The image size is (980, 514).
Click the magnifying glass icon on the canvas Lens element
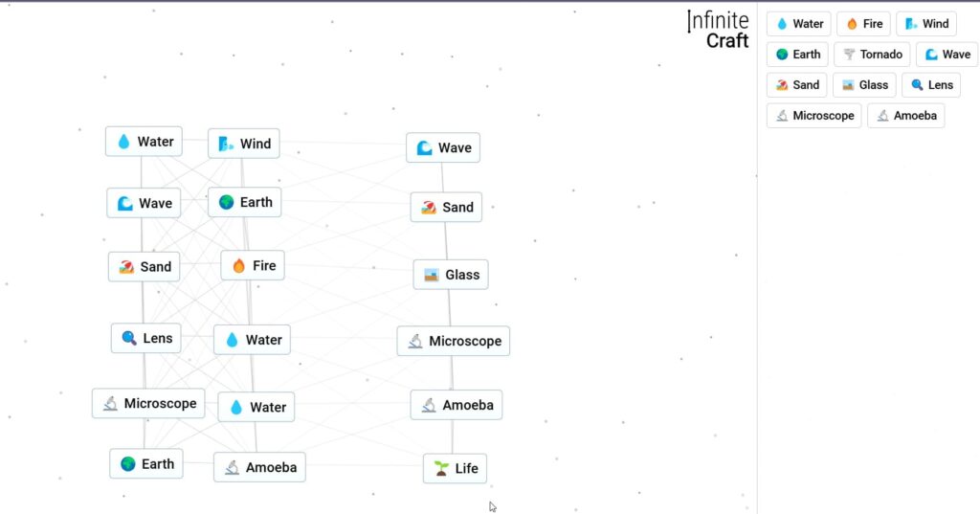128,338
